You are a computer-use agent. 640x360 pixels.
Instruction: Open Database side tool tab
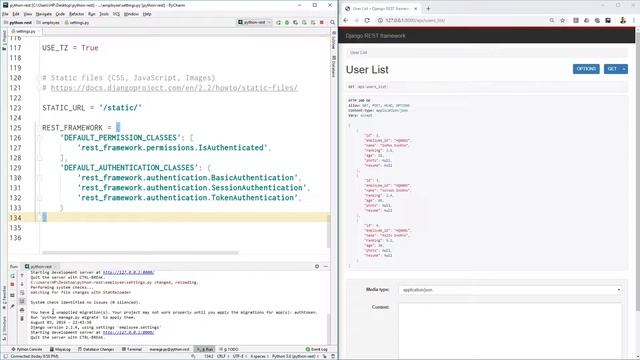pyautogui.click(x=333, y=66)
